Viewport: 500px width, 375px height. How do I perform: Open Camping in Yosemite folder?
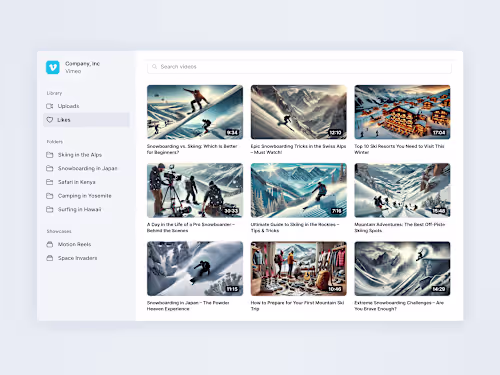86,196
